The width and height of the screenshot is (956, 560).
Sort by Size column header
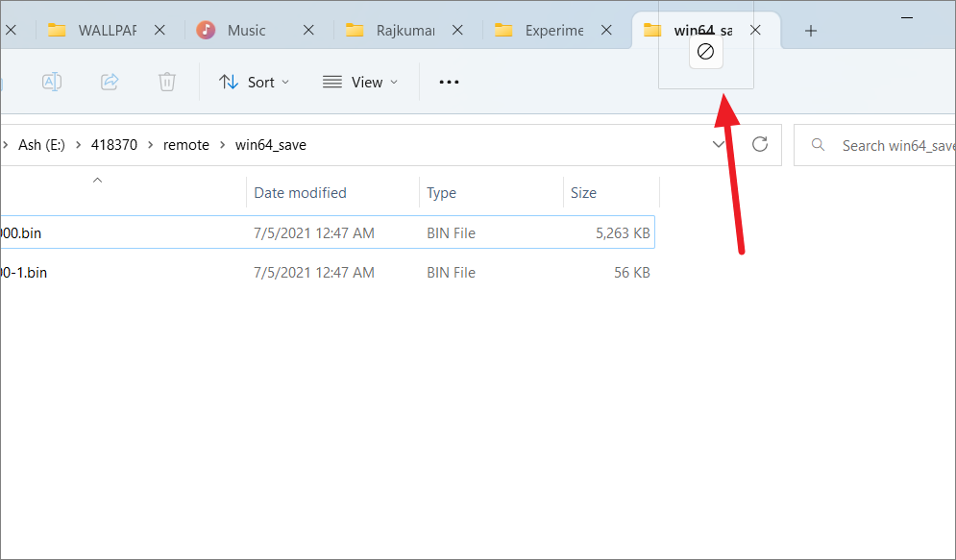pos(583,193)
